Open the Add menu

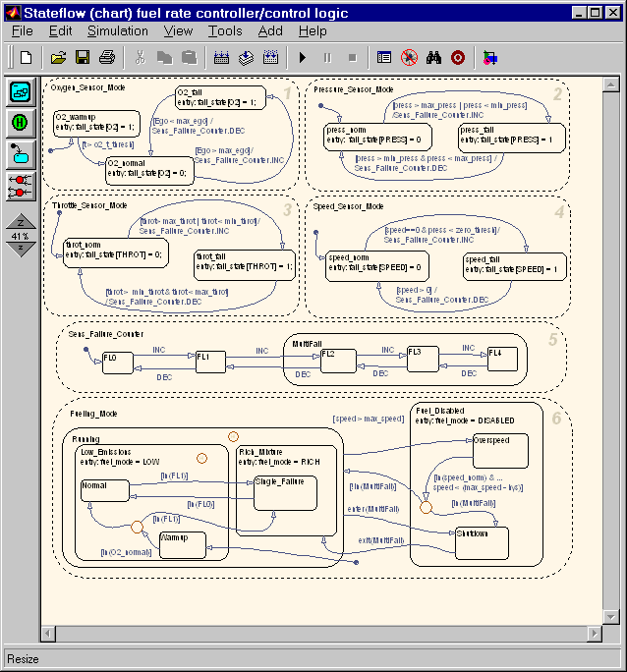coord(270,30)
